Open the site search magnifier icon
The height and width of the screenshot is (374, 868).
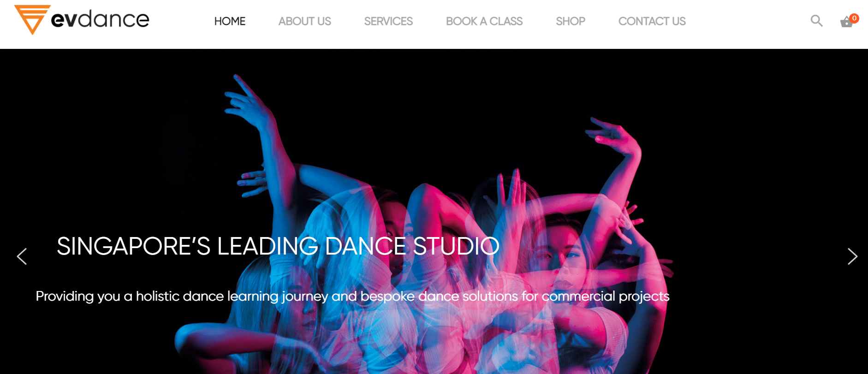tap(816, 21)
